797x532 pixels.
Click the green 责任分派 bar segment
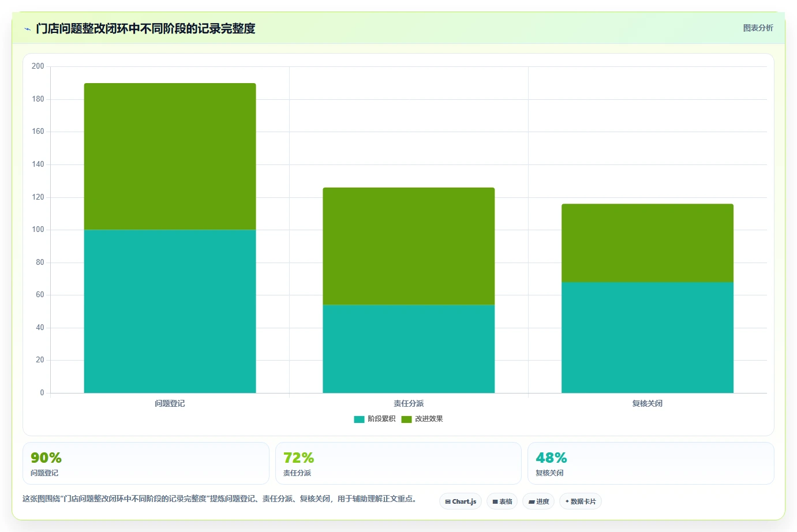click(409, 246)
